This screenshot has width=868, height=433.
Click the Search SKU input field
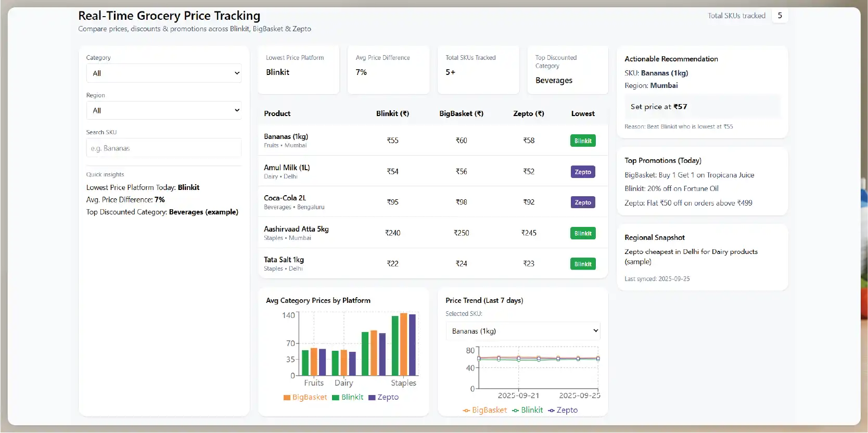coord(163,148)
